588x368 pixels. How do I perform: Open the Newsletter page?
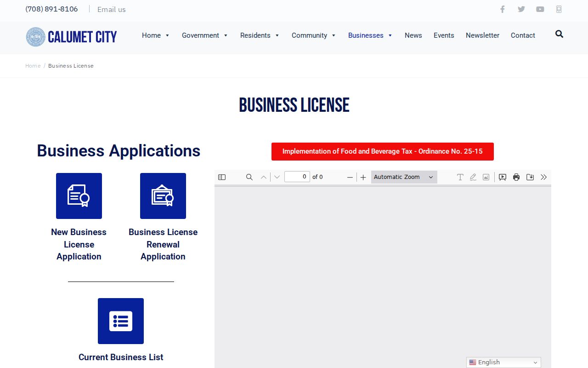click(482, 35)
